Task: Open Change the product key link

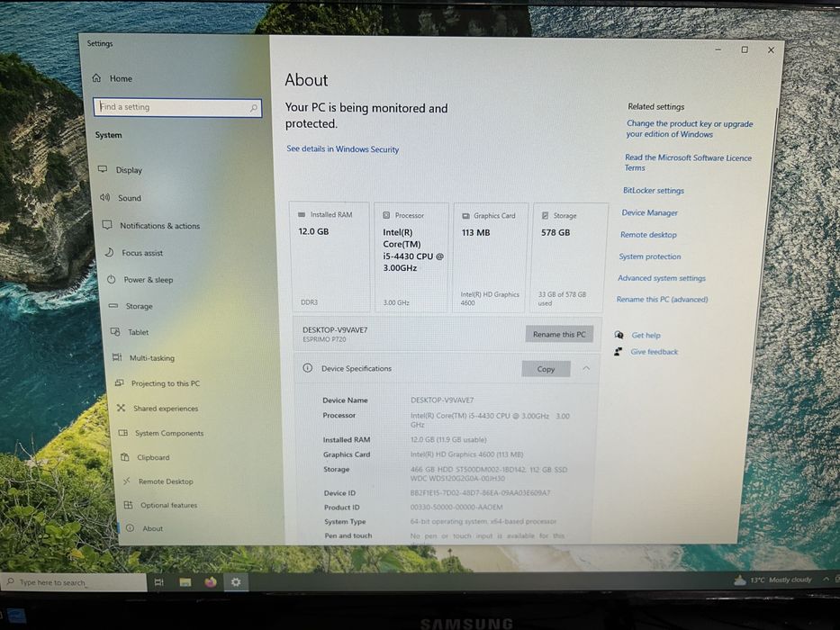Action: 689,129
